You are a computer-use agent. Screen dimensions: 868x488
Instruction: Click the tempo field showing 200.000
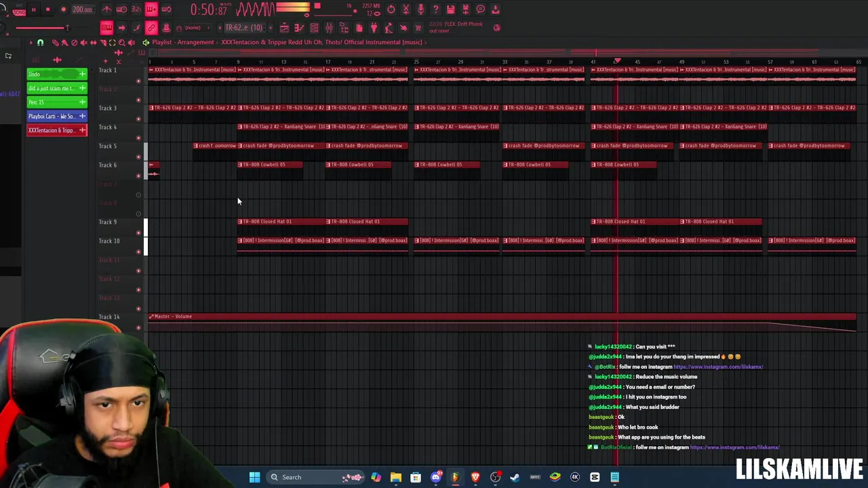[x=83, y=9]
